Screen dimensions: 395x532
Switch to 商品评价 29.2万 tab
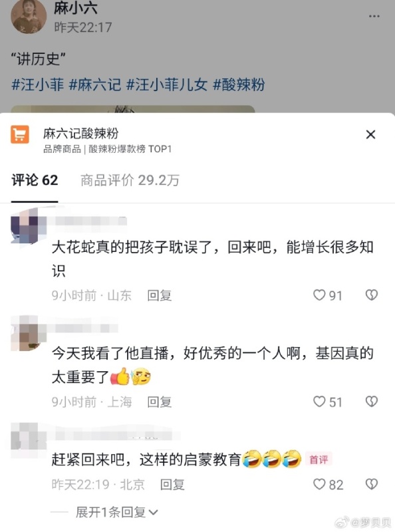point(130,180)
